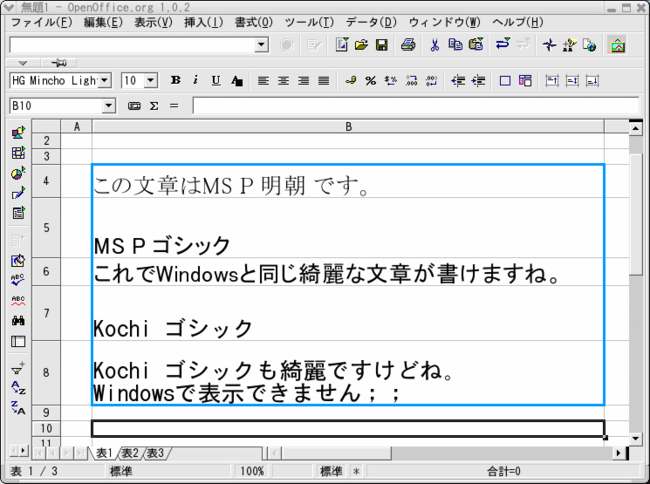
Task: Open the HG Mincho Light font dropdown
Action: pyautogui.click(x=105, y=80)
